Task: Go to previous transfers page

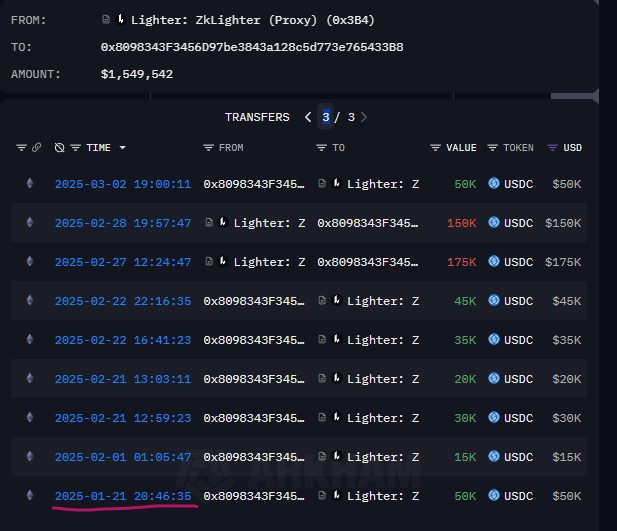Action: 308,117
